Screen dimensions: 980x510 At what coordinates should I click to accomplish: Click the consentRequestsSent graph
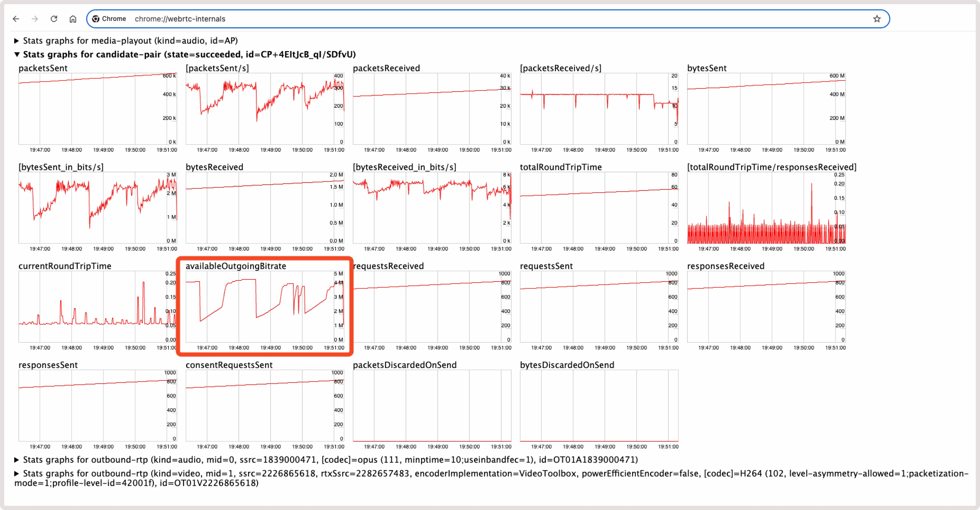click(x=265, y=406)
